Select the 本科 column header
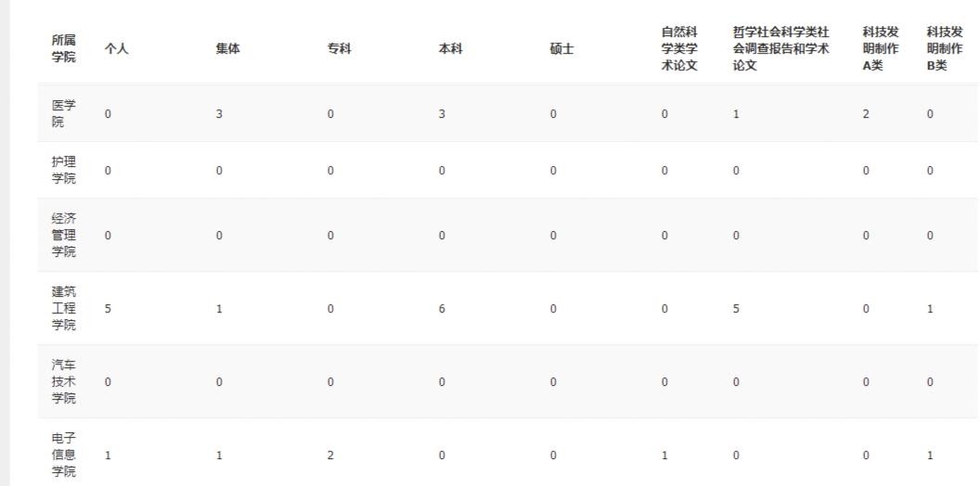Screen dimensions: 980x486 [450, 49]
